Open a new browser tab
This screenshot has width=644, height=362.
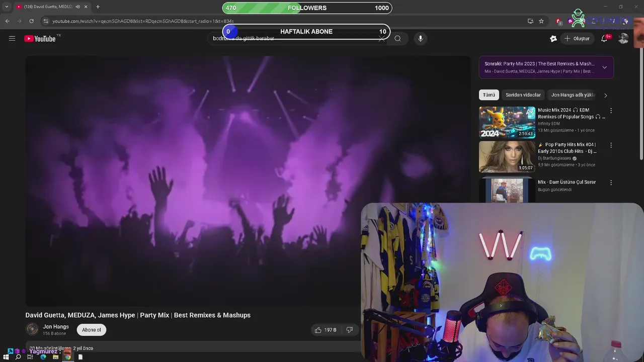98,7
